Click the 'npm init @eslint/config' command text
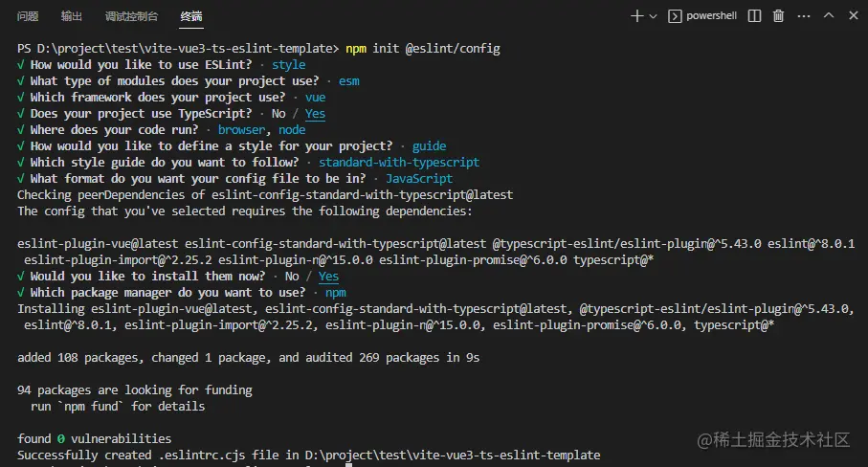The width and height of the screenshot is (868, 467). coord(422,49)
